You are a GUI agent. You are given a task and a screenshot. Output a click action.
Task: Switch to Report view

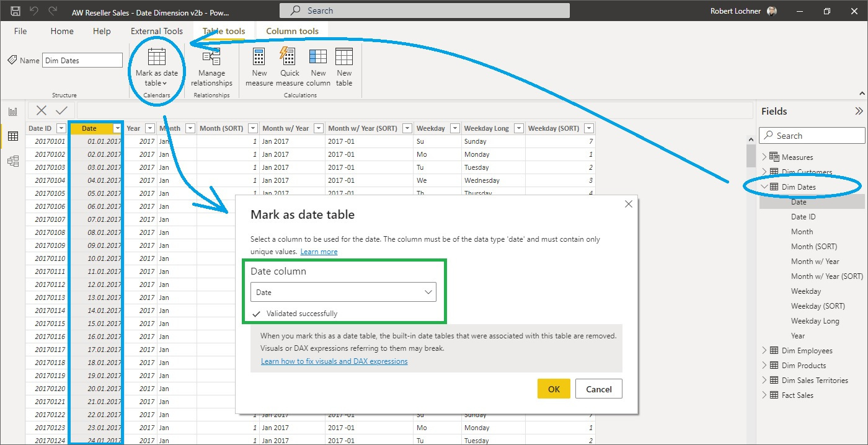tap(12, 112)
